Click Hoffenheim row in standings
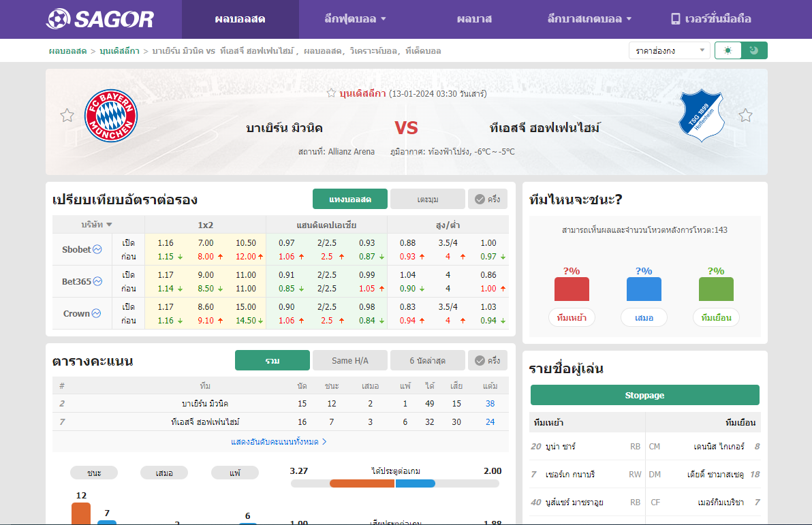The image size is (812, 525). pyautogui.click(x=280, y=422)
